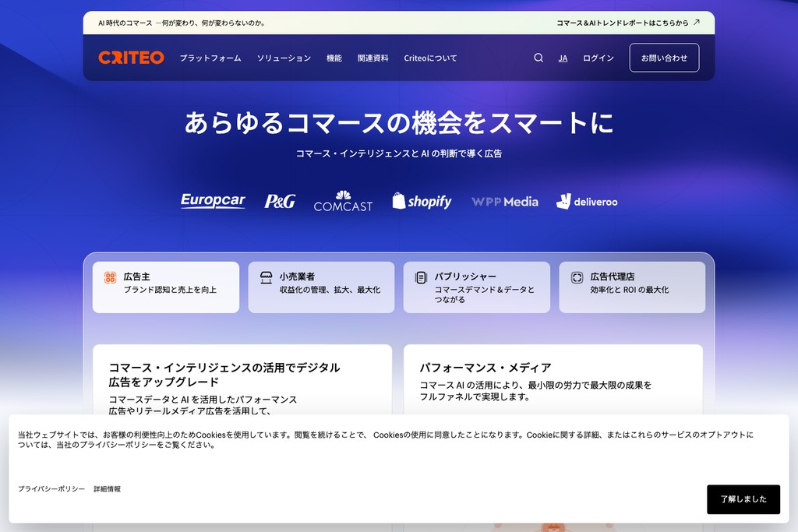This screenshot has height=532, width=798.
Task: Open 詳細情報 link in cookie banner
Action: [x=107, y=488]
